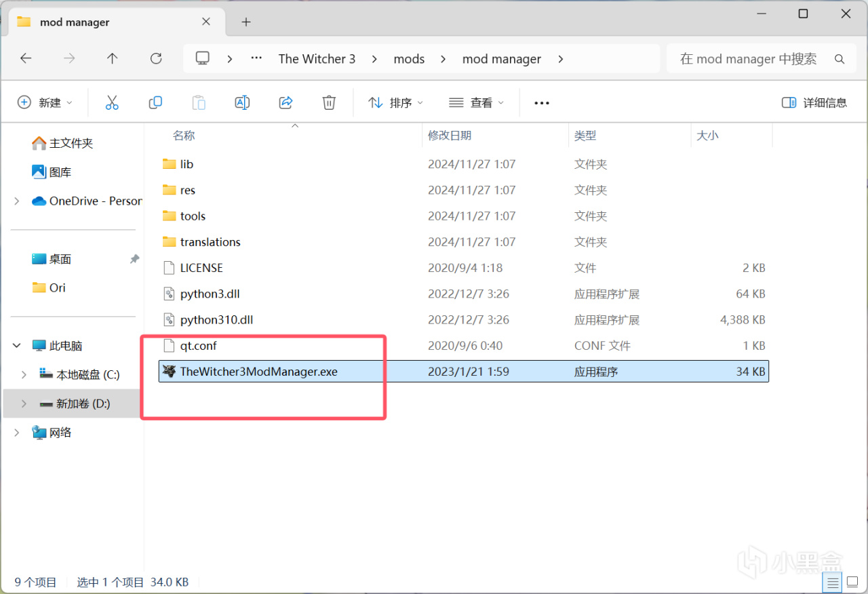The width and height of the screenshot is (868, 594).
Task: Expand the OneDrive tree node
Action: [x=17, y=201]
